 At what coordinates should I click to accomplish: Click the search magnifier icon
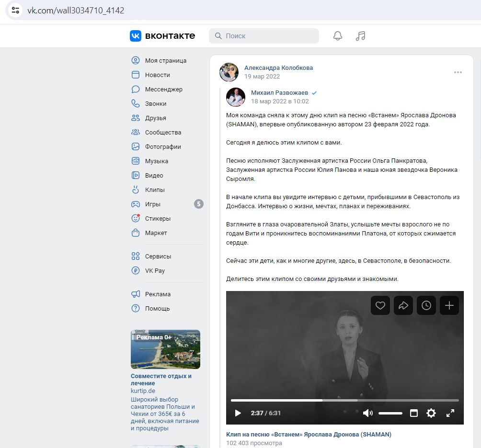tap(218, 36)
